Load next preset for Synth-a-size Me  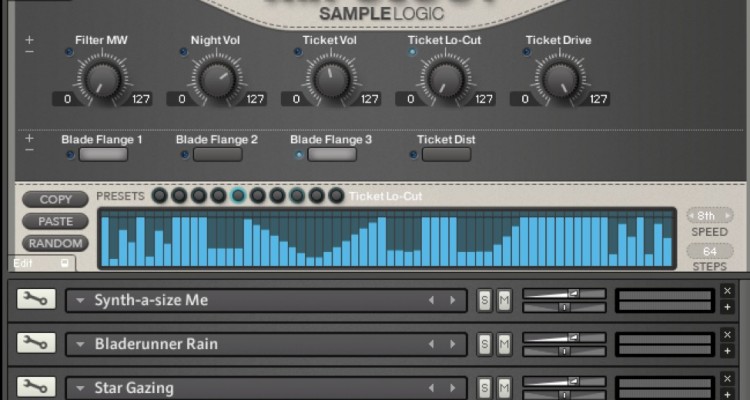pyautogui.click(x=453, y=300)
